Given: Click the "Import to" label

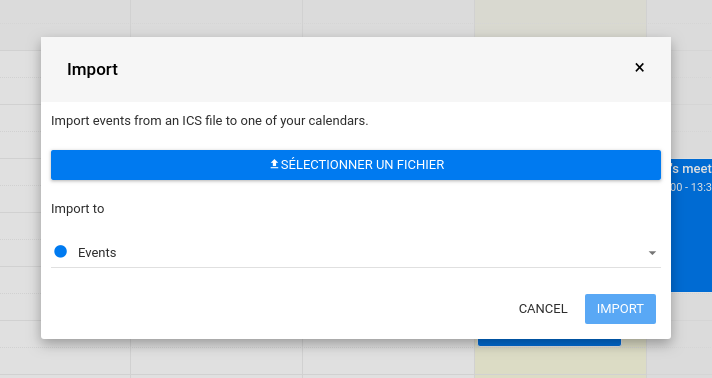Looking at the screenshot, I should (78, 209).
